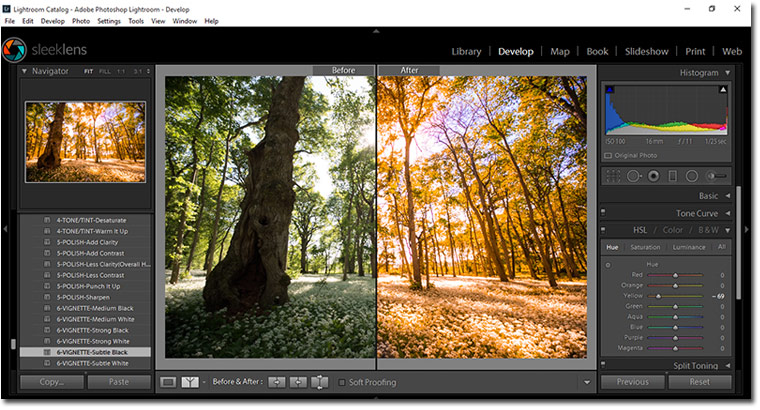Screen dimensions: 760x410
Task: Click the Before/After Y|Y view button
Action: [x=190, y=382]
